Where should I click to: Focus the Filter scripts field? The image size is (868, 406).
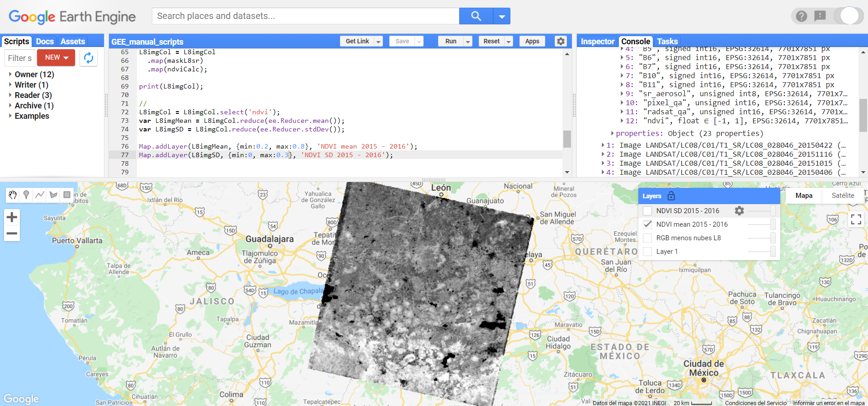pos(19,58)
